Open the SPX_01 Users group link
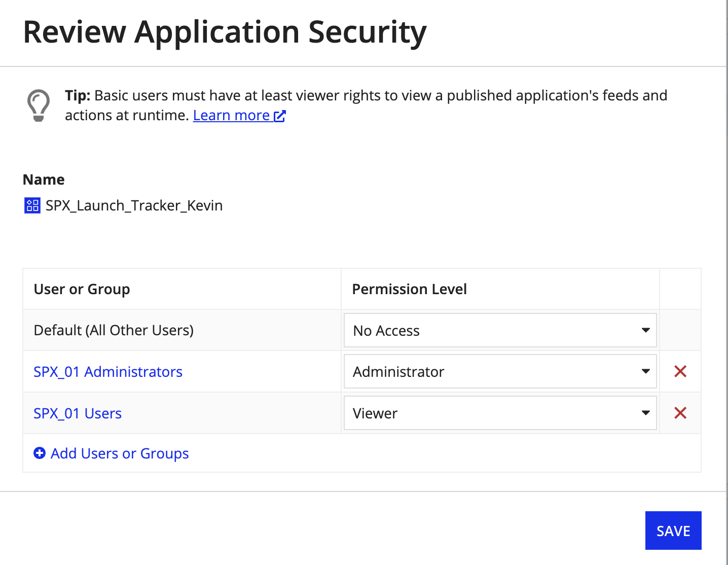Screen dimensions: 728x565 78,413
